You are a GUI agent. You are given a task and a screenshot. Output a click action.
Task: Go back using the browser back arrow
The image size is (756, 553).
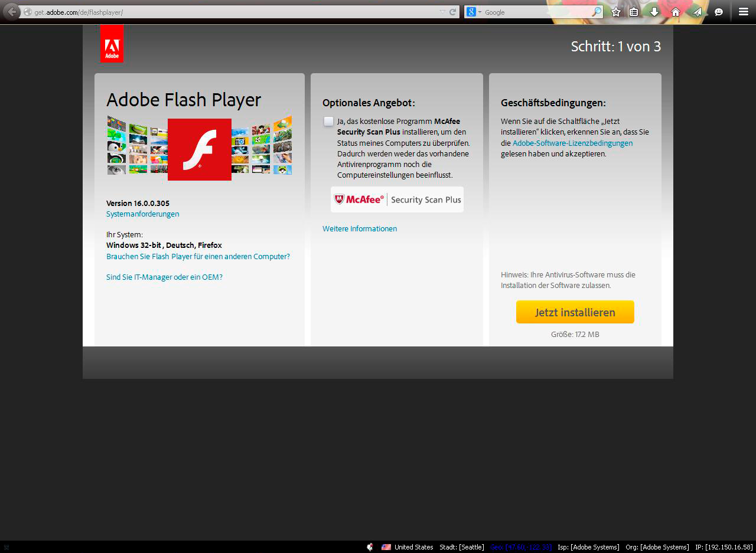[12, 12]
